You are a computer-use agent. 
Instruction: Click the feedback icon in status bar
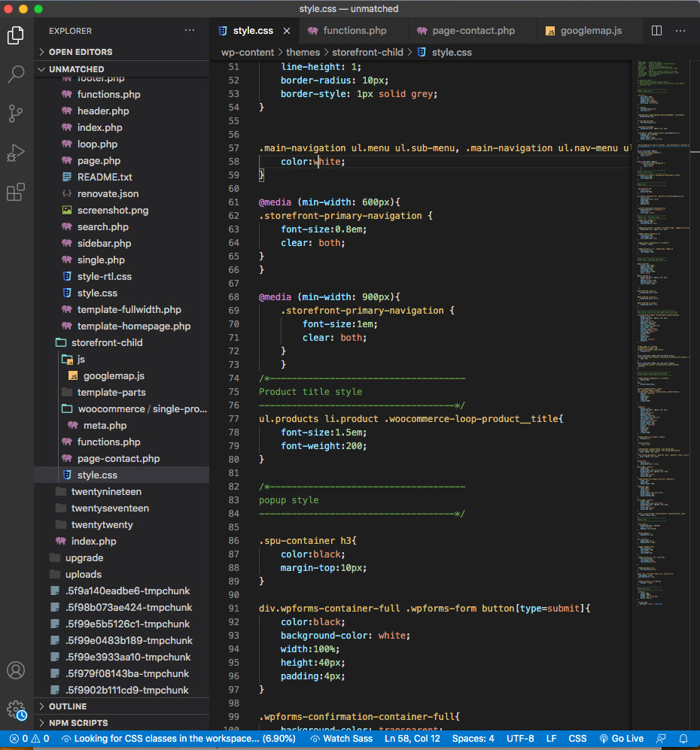(x=662, y=738)
